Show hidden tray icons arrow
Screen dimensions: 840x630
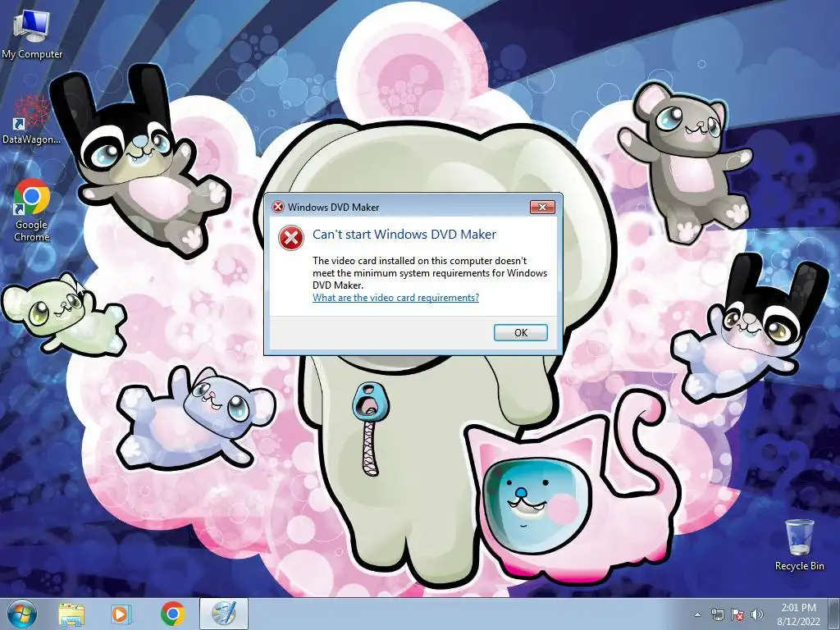[697, 614]
